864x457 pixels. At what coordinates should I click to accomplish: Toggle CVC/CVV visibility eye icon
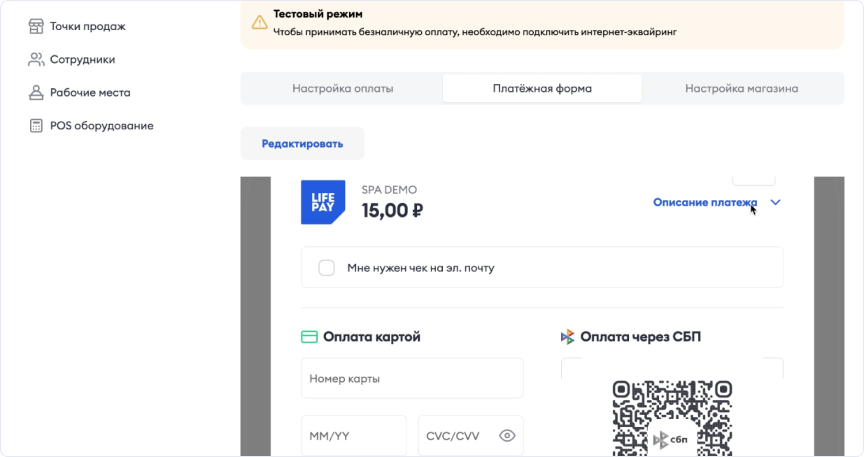coord(506,436)
